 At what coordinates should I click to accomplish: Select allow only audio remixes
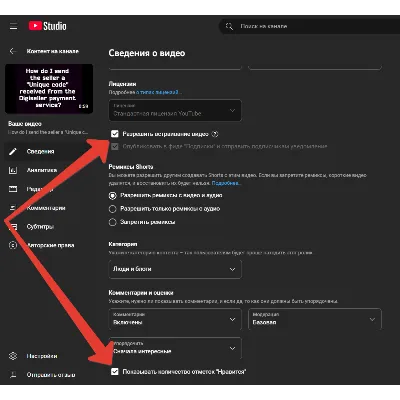[x=113, y=209]
